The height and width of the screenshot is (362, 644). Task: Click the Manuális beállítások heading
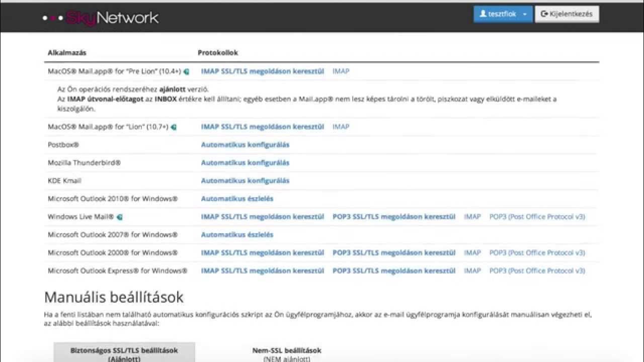point(114,297)
